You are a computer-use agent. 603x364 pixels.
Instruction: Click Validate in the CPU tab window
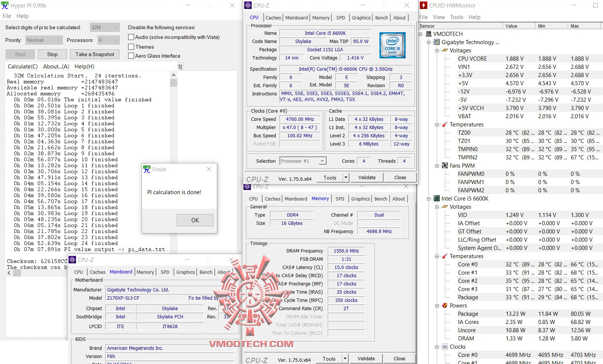tap(367, 177)
